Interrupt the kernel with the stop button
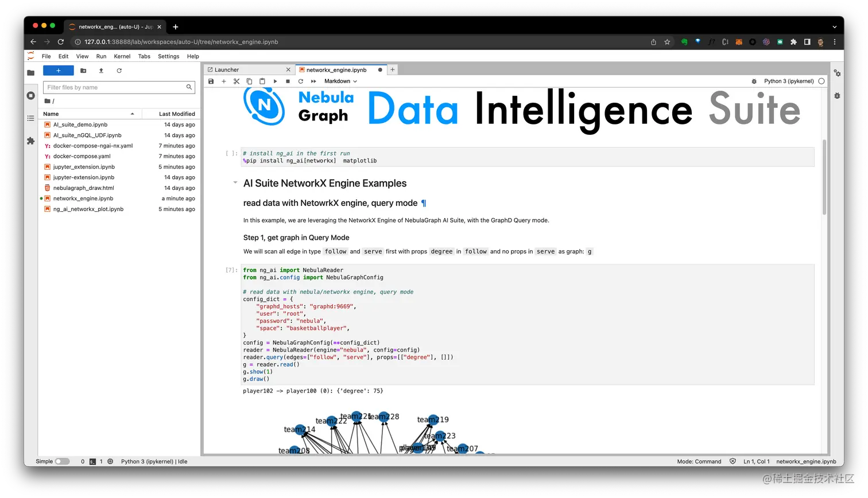This screenshot has width=868, height=498. pos(288,81)
